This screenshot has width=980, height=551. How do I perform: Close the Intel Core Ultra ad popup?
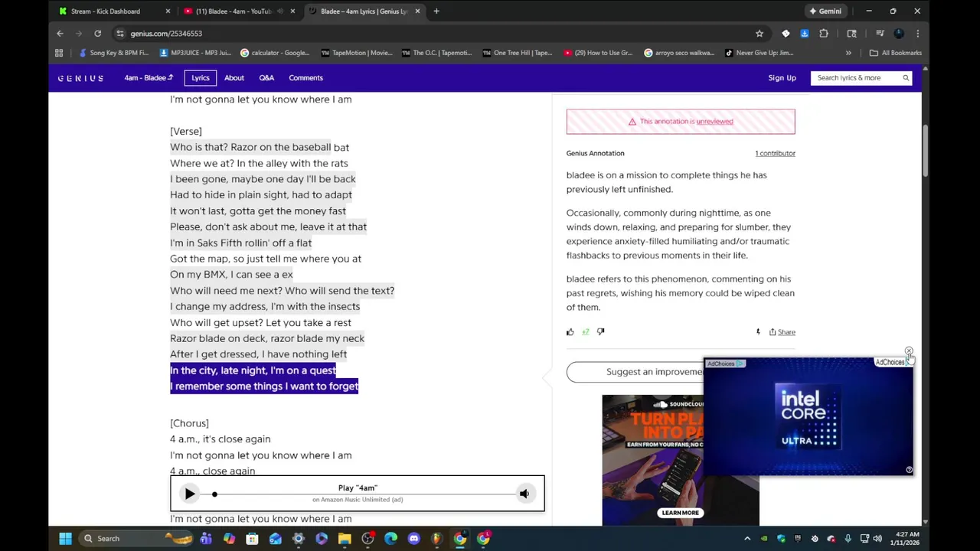(x=909, y=351)
